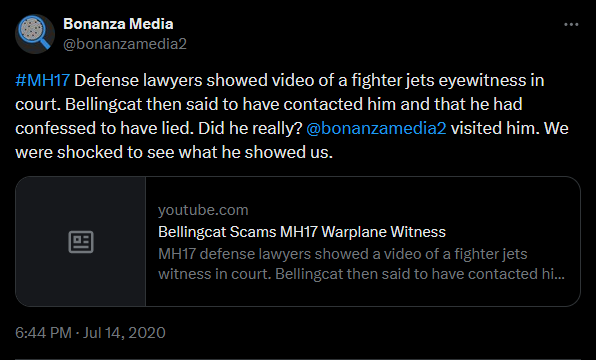
Task: Open the youtube.com domain label in card
Action: tap(203, 210)
